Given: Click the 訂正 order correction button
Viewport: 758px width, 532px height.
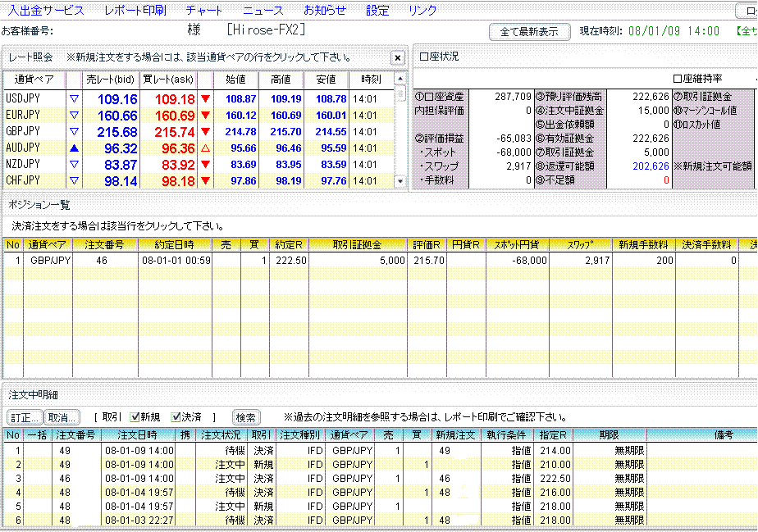Looking at the screenshot, I should 25,417.
